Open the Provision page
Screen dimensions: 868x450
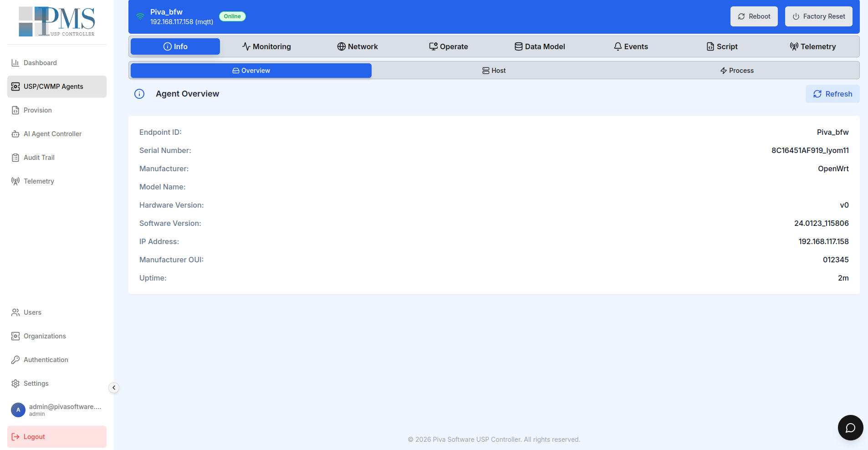coord(57,110)
